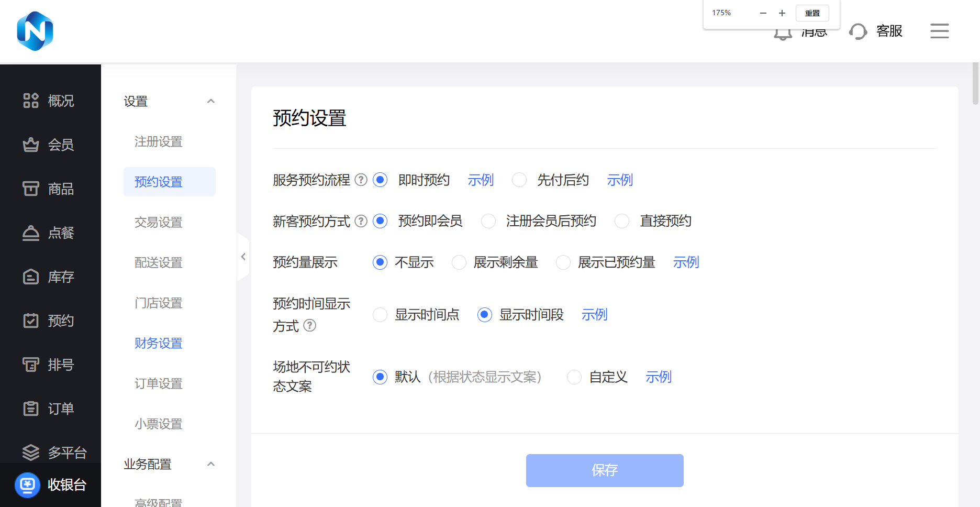Open the 点餐 dish cover icon
This screenshot has height=507, width=980.
point(31,233)
